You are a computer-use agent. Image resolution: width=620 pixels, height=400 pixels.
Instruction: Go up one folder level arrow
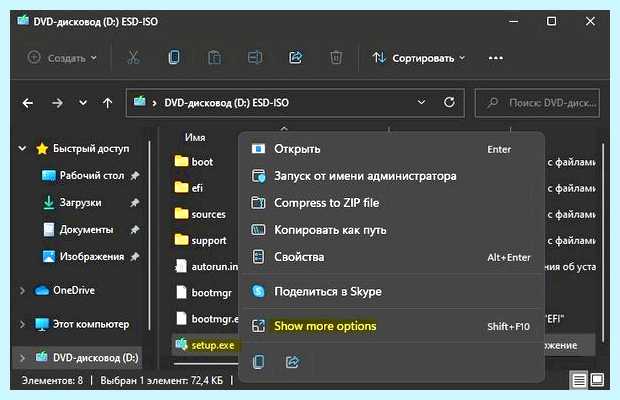107,104
